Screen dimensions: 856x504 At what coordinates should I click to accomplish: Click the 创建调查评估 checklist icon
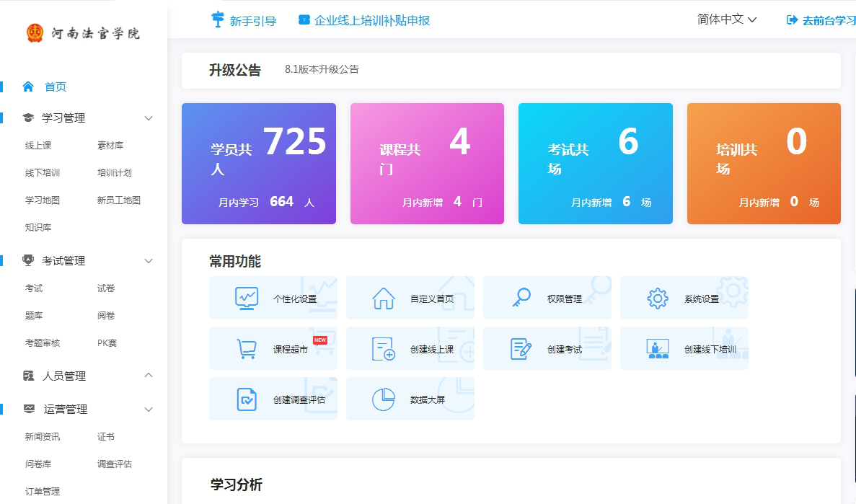[x=246, y=399]
